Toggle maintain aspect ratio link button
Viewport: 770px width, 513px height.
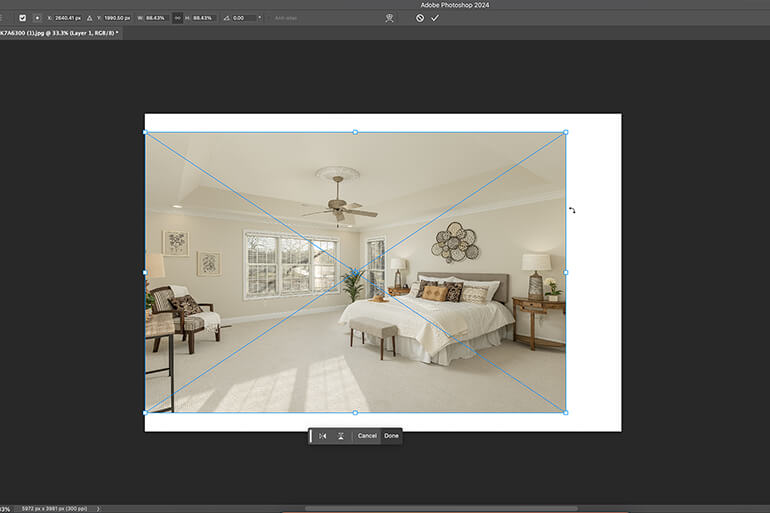177,18
